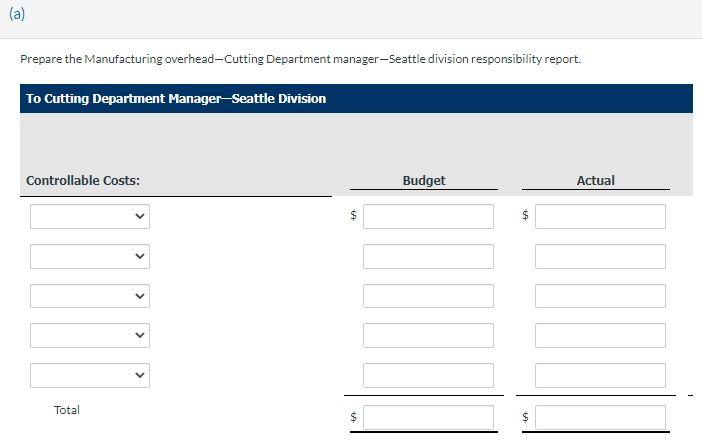This screenshot has width=702, height=440.
Task: Open the second controllable cost dropdown
Action: [x=90, y=256]
